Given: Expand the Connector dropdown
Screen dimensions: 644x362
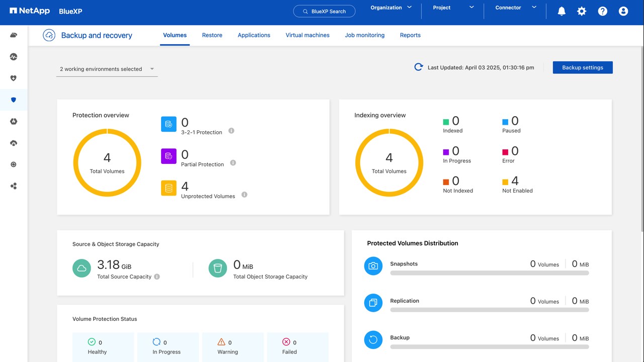Looking at the screenshot, I should 516,8.
